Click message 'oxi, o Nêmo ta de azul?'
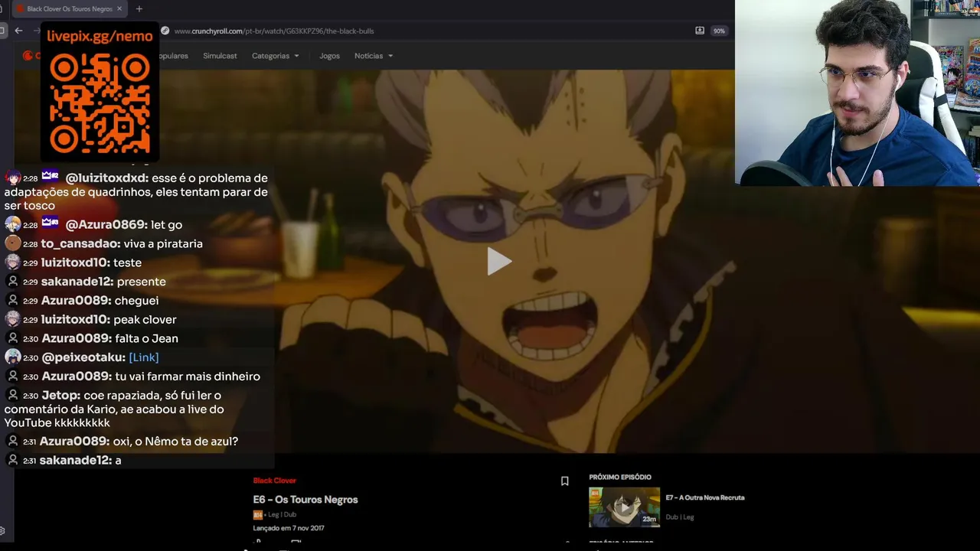The width and height of the screenshot is (980, 551). click(175, 442)
